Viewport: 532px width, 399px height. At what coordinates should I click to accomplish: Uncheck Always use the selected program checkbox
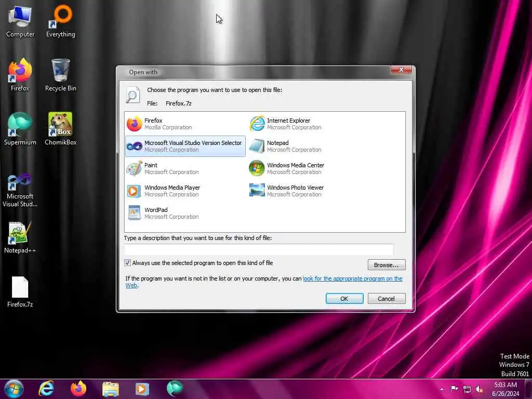coord(128,262)
